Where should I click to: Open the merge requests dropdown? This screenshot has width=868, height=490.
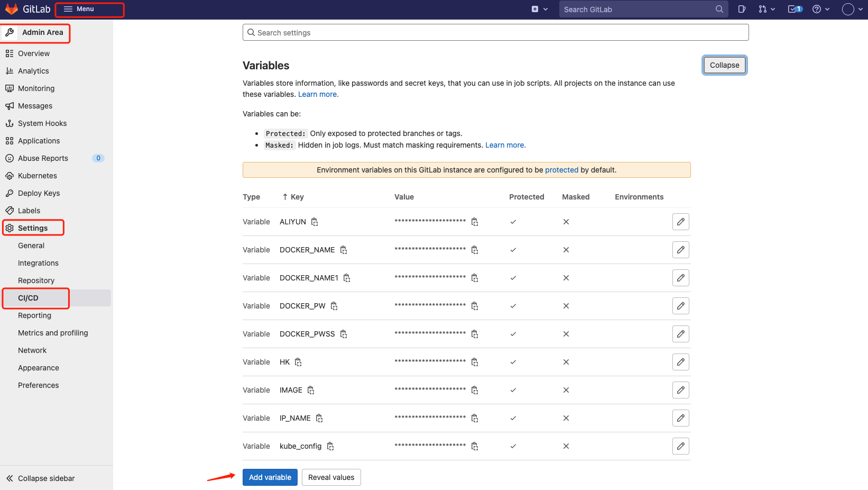pos(767,9)
